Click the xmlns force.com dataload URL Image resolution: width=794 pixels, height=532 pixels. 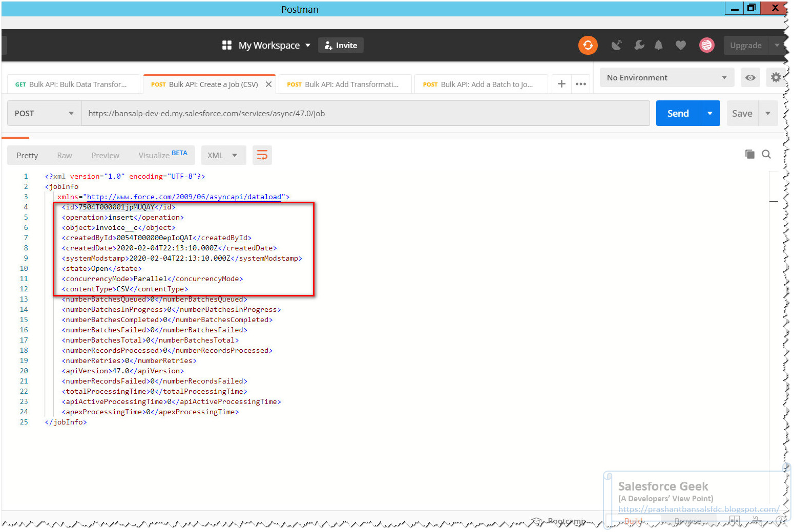[184, 197]
